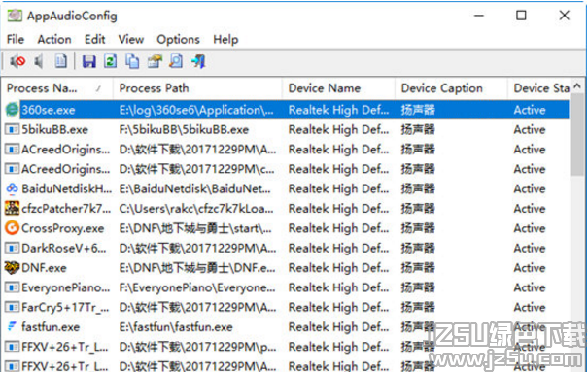Screen dimensions: 588x372
Task: Sort by the Device Caption column header
Action: click(452, 88)
